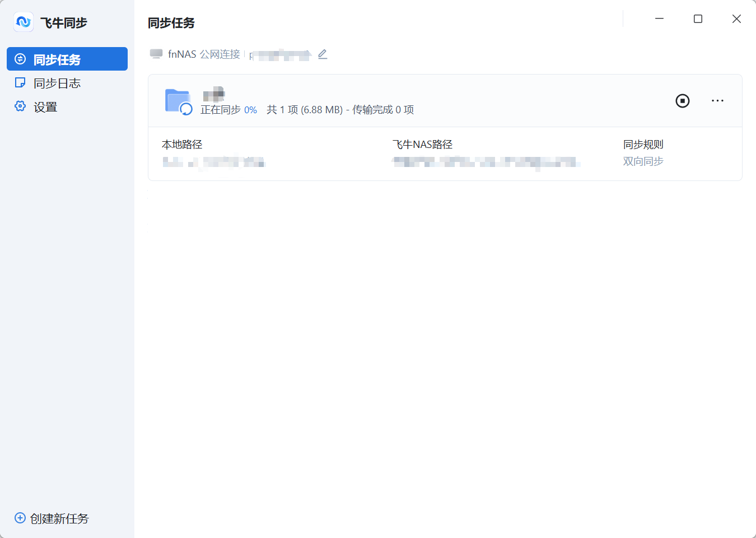Click the 本地路径 label
This screenshot has height=538, width=756.
coord(182,145)
